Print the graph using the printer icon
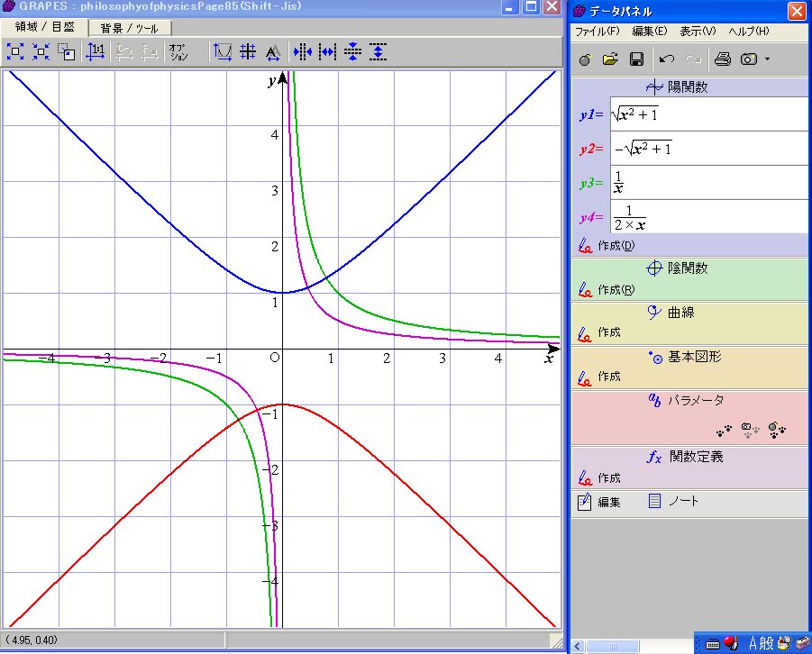The width and height of the screenshot is (812, 654). pos(722,59)
